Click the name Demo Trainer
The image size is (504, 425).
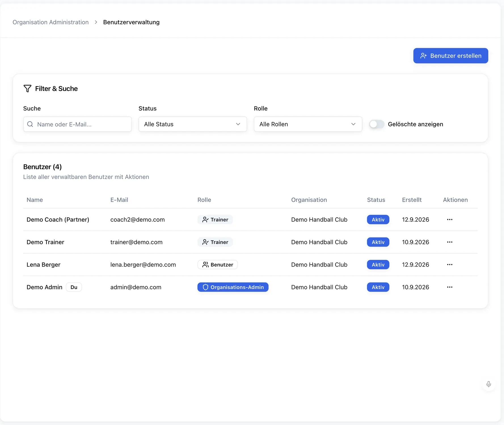(x=45, y=242)
